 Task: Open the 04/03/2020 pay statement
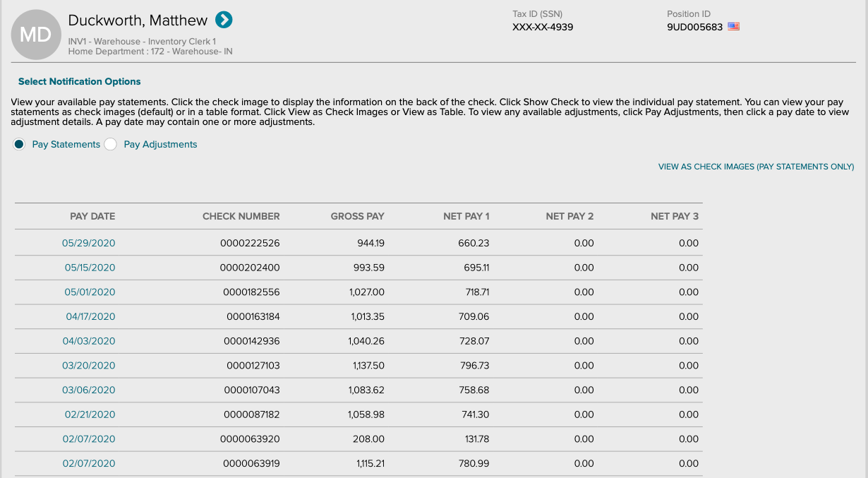(88, 341)
